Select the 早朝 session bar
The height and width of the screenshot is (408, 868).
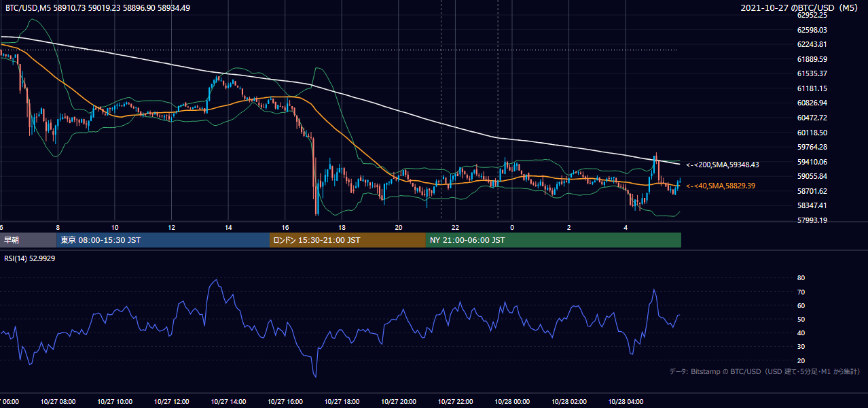click(29, 240)
